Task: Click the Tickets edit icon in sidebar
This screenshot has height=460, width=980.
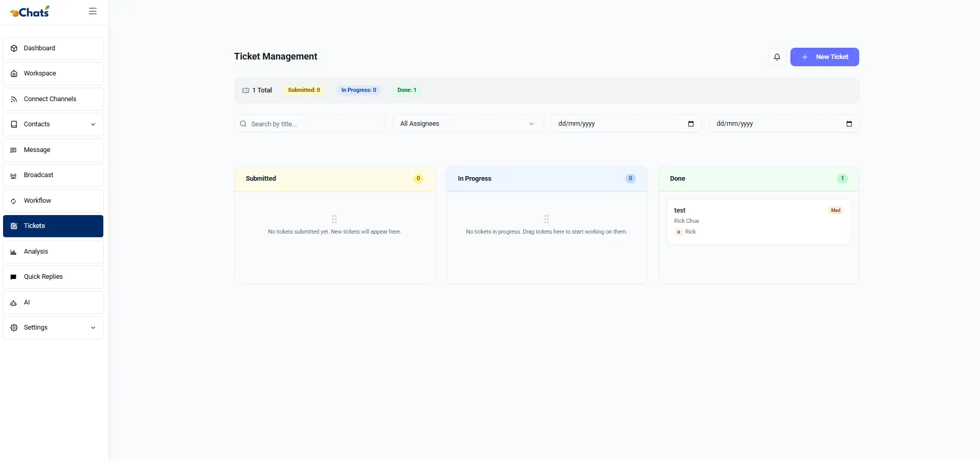Action: [x=14, y=226]
